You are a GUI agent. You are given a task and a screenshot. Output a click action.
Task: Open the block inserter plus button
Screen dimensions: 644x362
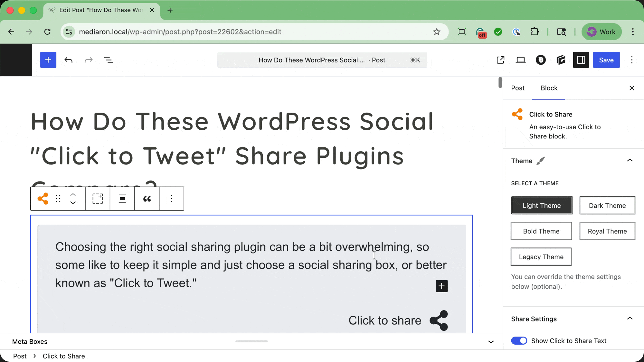48,60
